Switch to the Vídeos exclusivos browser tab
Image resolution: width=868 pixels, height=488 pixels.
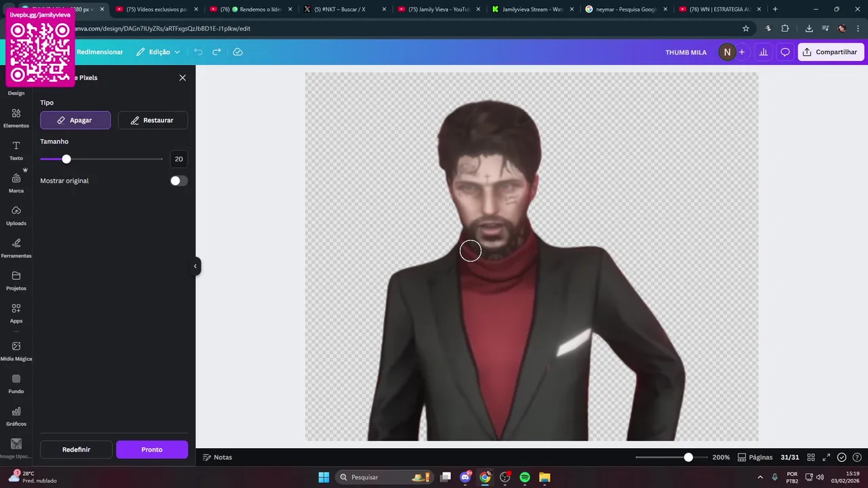[151, 9]
